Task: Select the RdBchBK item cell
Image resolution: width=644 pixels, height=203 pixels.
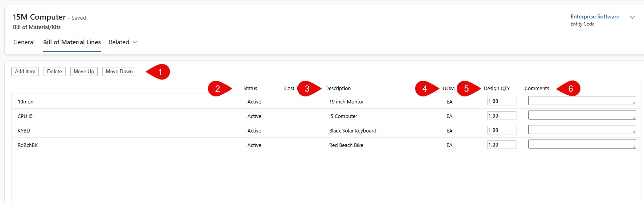Action: pyautogui.click(x=28, y=145)
